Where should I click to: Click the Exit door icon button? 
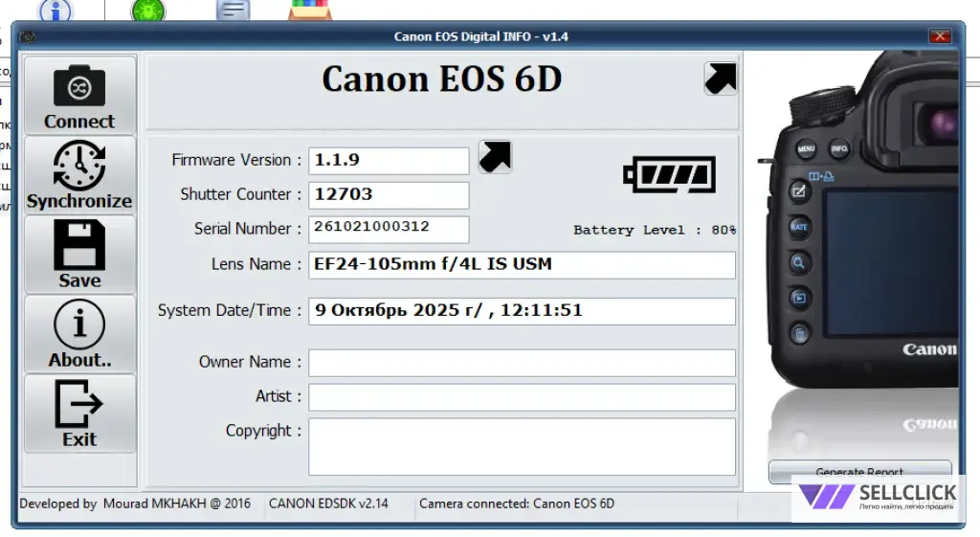pos(79,413)
